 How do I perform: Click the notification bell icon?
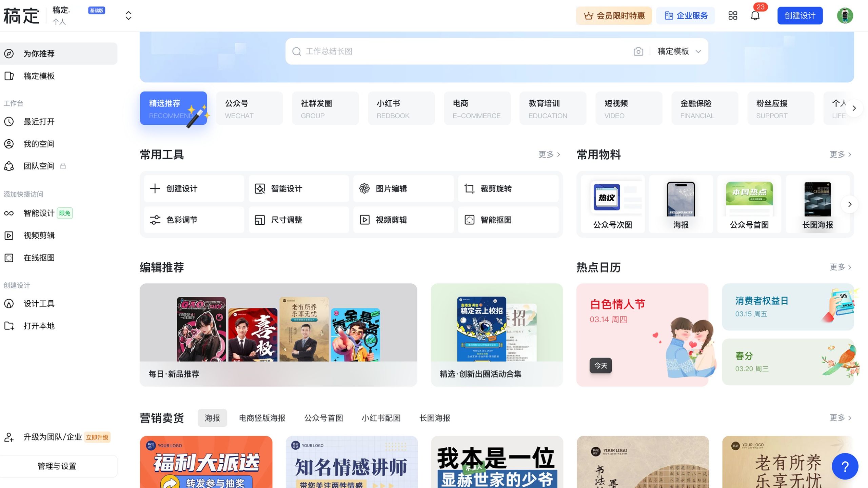point(755,16)
